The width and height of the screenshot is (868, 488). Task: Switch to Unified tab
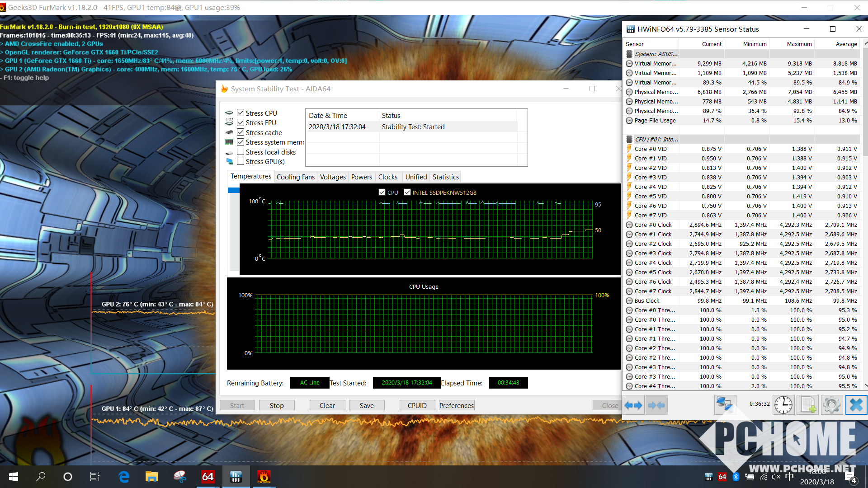(416, 177)
